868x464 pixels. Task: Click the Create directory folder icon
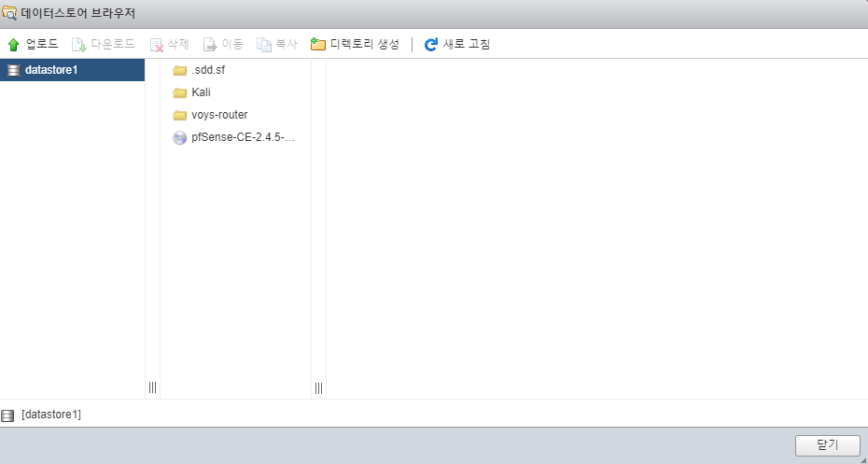point(317,44)
